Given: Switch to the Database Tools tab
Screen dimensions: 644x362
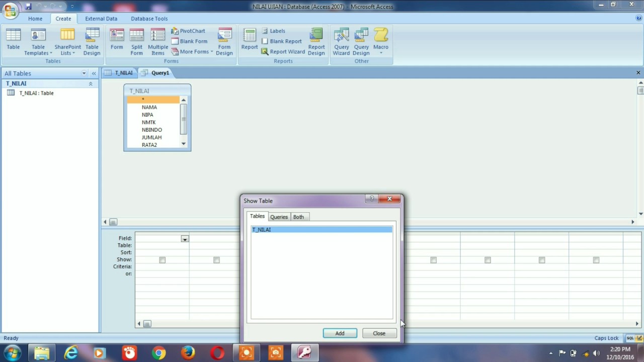Looking at the screenshot, I should 149,19.
